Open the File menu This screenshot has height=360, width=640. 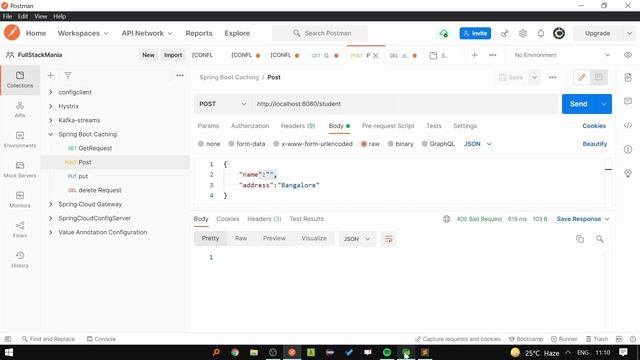(7, 16)
